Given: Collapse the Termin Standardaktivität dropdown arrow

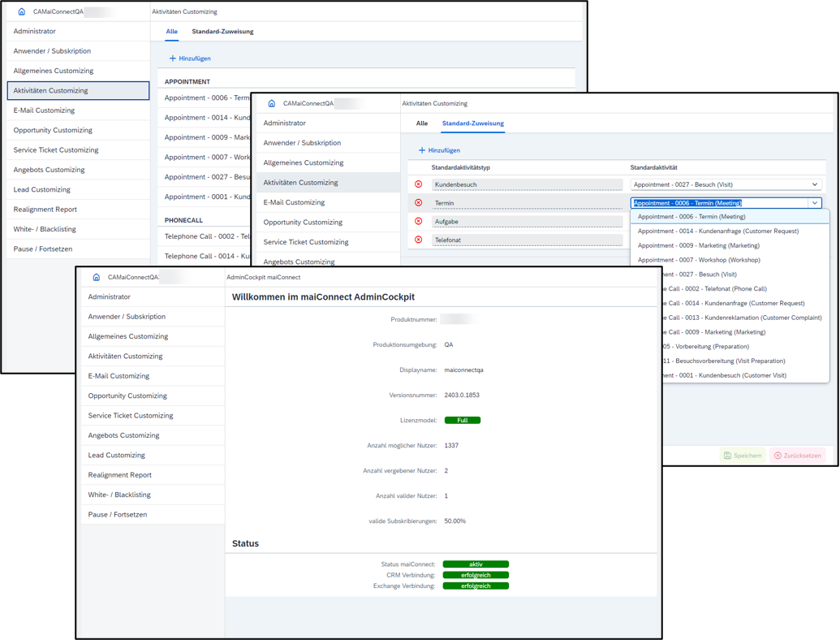Looking at the screenshot, I should point(815,203).
